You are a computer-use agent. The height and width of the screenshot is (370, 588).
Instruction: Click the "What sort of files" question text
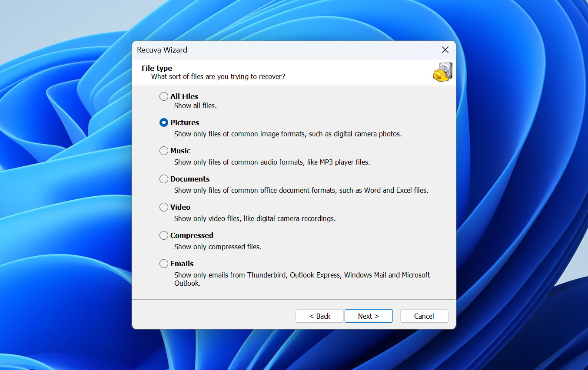pos(218,77)
